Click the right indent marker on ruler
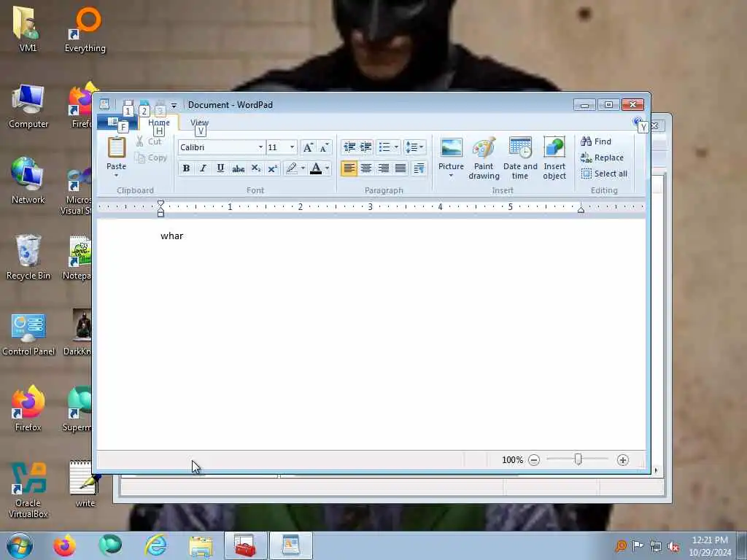Screen dimensions: 747x560 (x=581, y=209)
